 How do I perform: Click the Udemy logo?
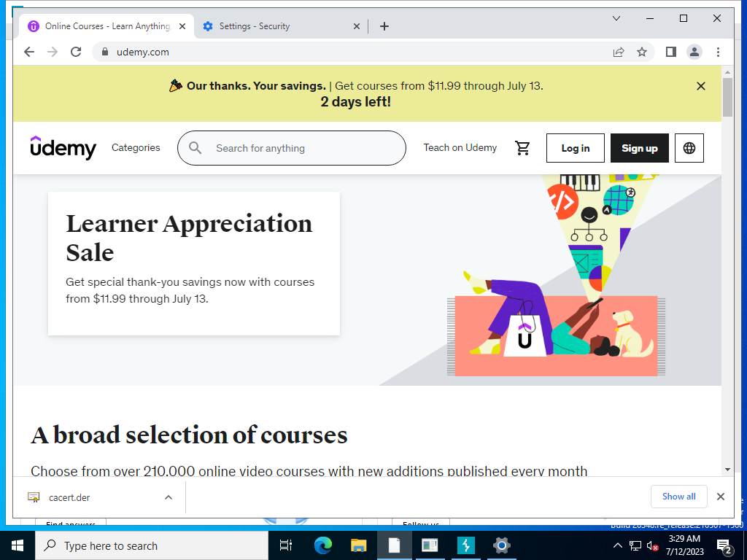[x=63, y=147]
